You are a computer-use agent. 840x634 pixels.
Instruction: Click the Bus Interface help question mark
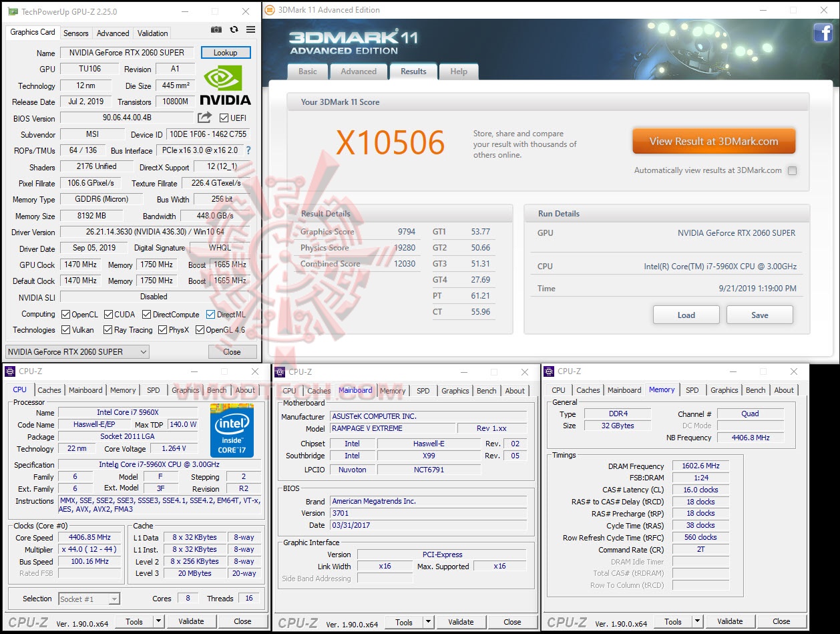[x=248, y=150]
